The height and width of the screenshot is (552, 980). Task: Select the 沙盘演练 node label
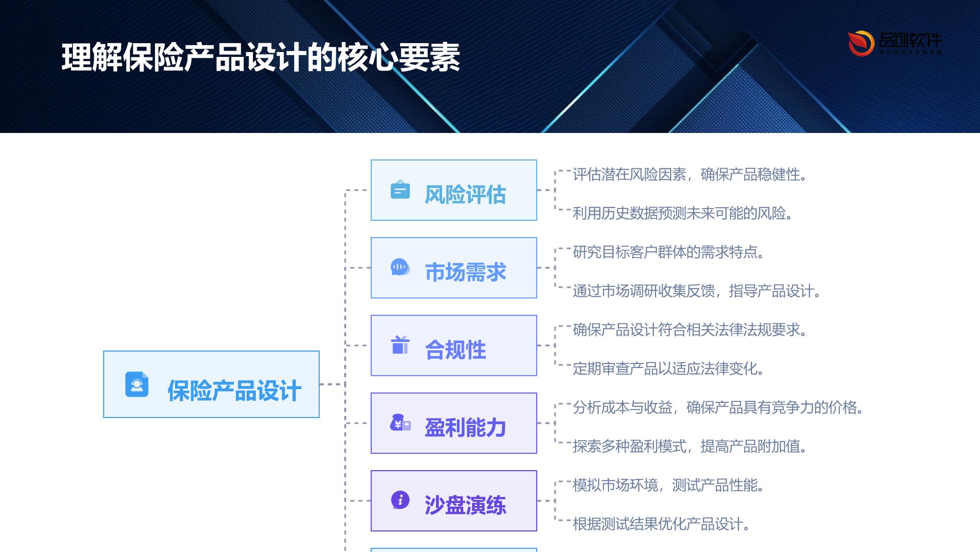click(x=465, y=505)
